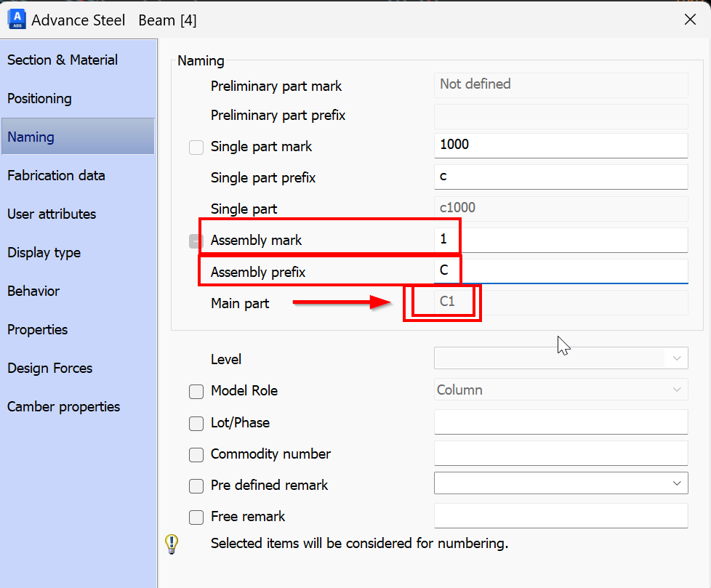The width and height of the screenshot is (711, 588).
Task: Go to Fabrication data settings
Action: [x=56, y=175]
